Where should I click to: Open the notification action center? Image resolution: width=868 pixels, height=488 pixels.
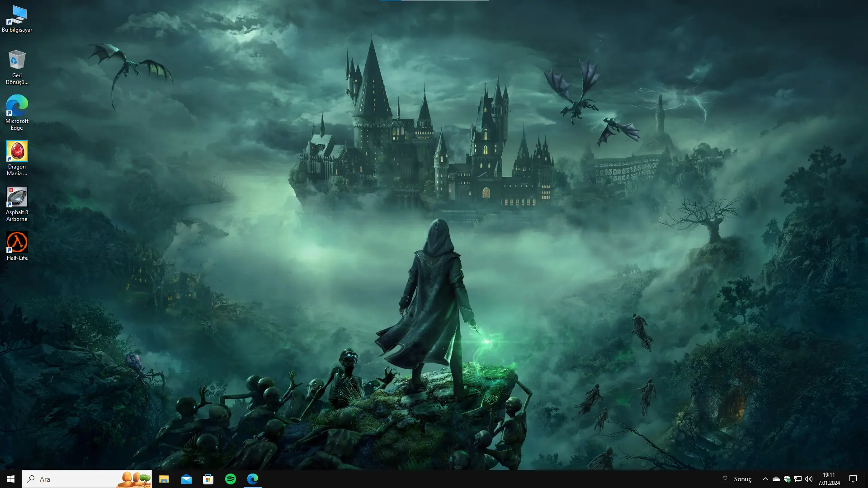853,479
